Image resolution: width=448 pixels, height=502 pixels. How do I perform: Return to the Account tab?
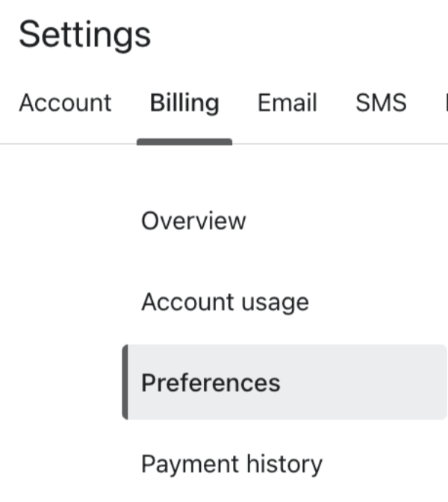click(x=65, y=102)
